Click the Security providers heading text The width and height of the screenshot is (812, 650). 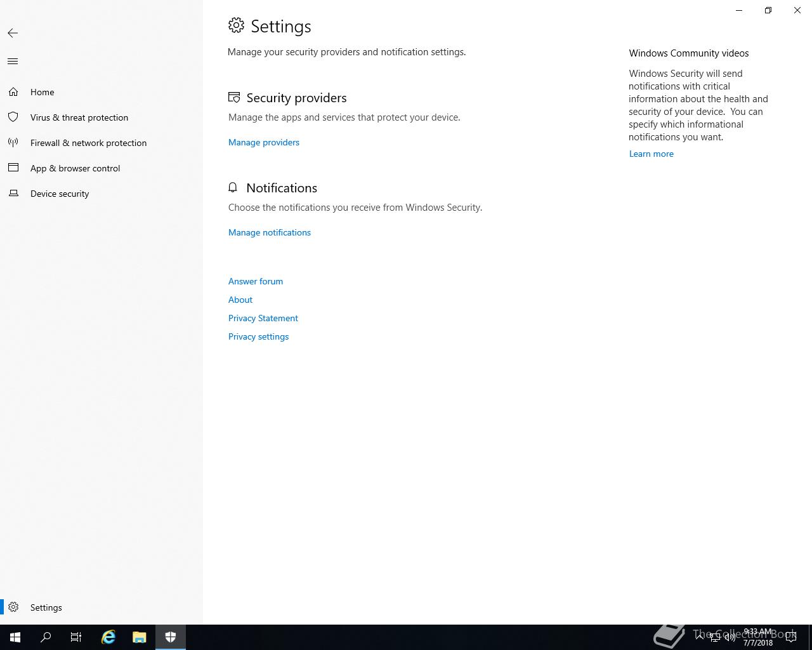(x=296, y=98)
